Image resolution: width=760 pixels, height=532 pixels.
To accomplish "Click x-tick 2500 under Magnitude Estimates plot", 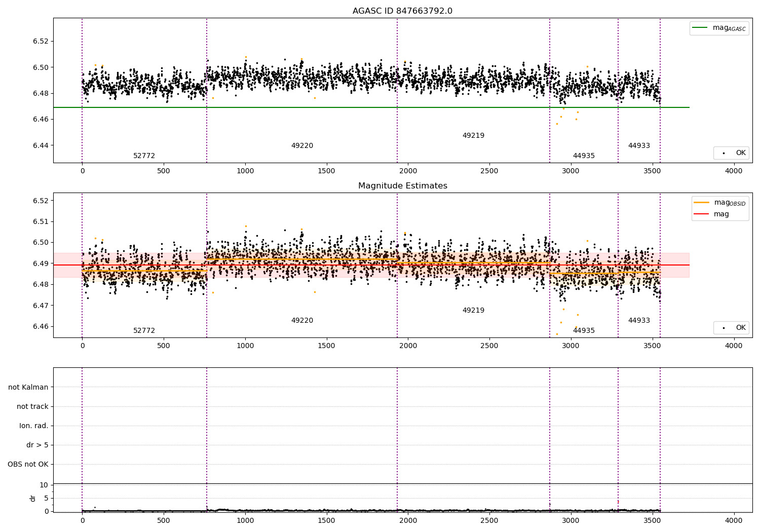I will click(489, 346).
